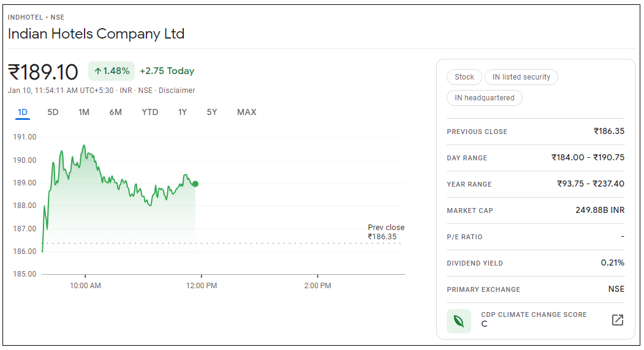Viewport: 644px width, 350px height.
Task: Click the +2.75 Today change text
Action: coord(167,71)
